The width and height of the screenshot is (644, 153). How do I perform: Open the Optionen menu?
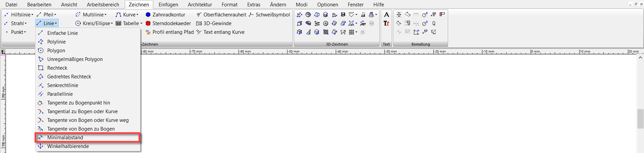coord(327,5)
